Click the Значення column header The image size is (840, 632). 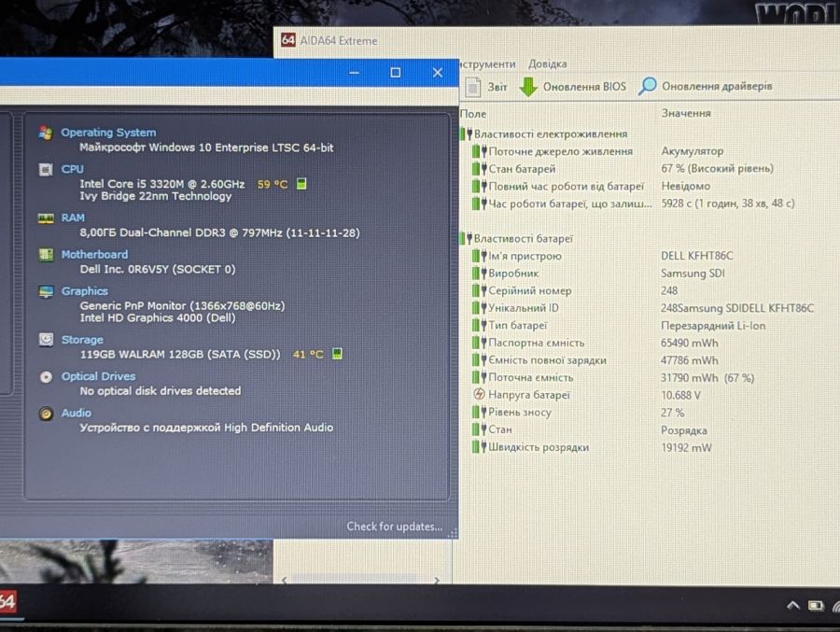pos(686,113)
